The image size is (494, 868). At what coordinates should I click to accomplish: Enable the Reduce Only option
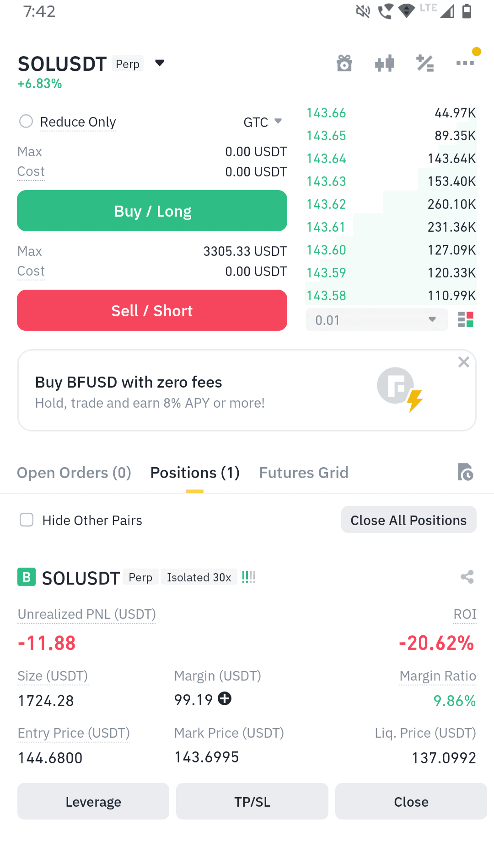[26, 121]
